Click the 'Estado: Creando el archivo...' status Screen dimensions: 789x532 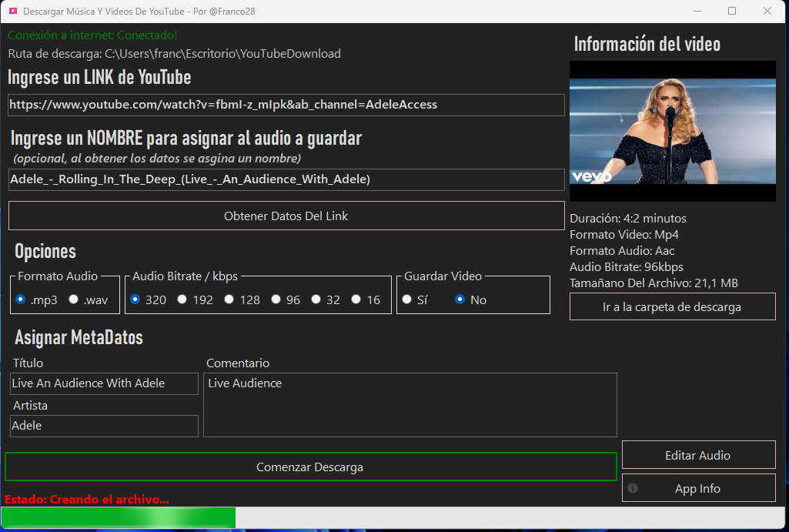(x=87, y=500)
